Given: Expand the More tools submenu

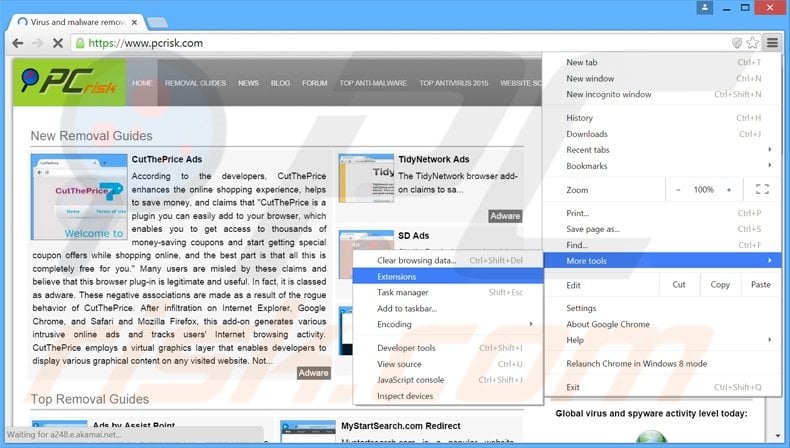Looking at the screenshot, I should [x=663, y=261].
